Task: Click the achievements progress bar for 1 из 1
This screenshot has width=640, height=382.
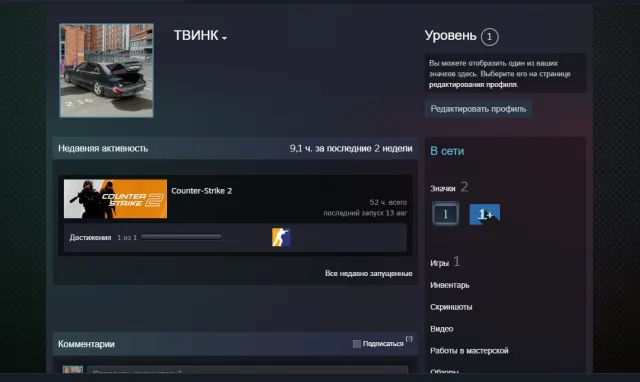Action: (x=181, y=237)
